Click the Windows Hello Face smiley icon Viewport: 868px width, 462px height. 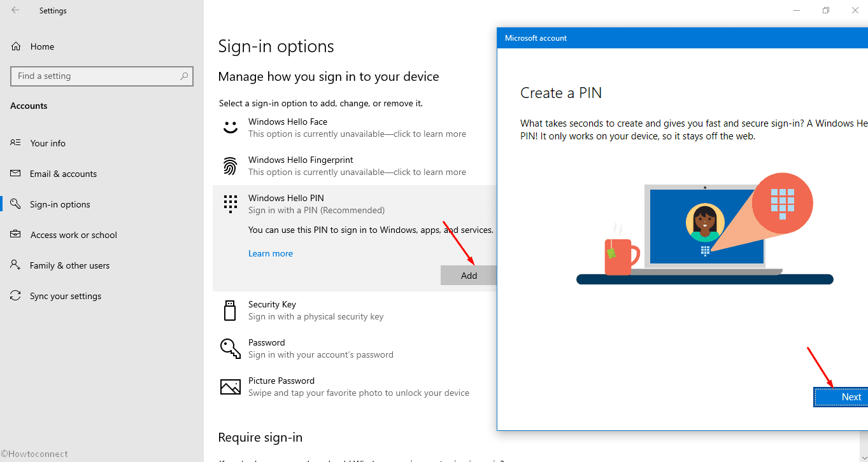[230, 127]
